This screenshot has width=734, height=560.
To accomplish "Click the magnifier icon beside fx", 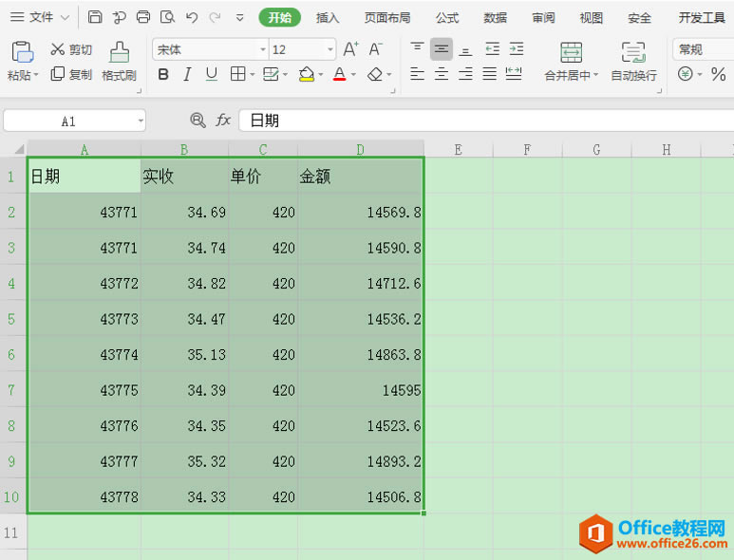I will [x=198, y=121].
